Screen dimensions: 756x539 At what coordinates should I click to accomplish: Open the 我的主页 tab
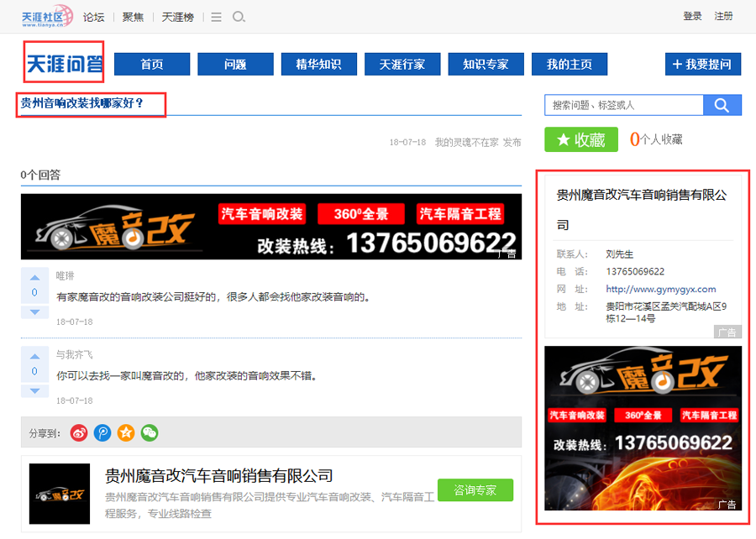[x=569, y=64]
